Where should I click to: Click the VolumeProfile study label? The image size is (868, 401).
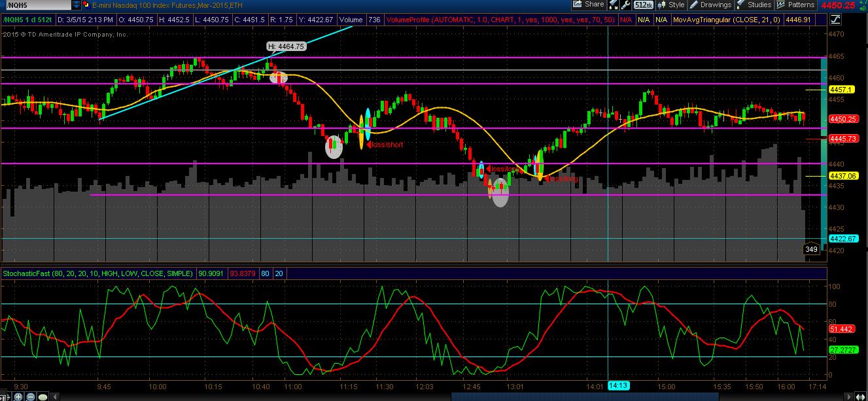pyautogui.click(x=501, y=20)
